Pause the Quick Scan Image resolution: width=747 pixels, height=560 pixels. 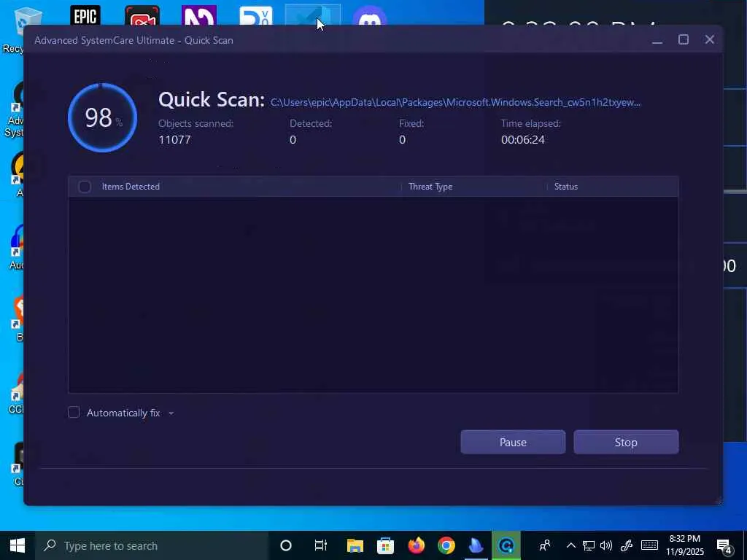point(513,442)
